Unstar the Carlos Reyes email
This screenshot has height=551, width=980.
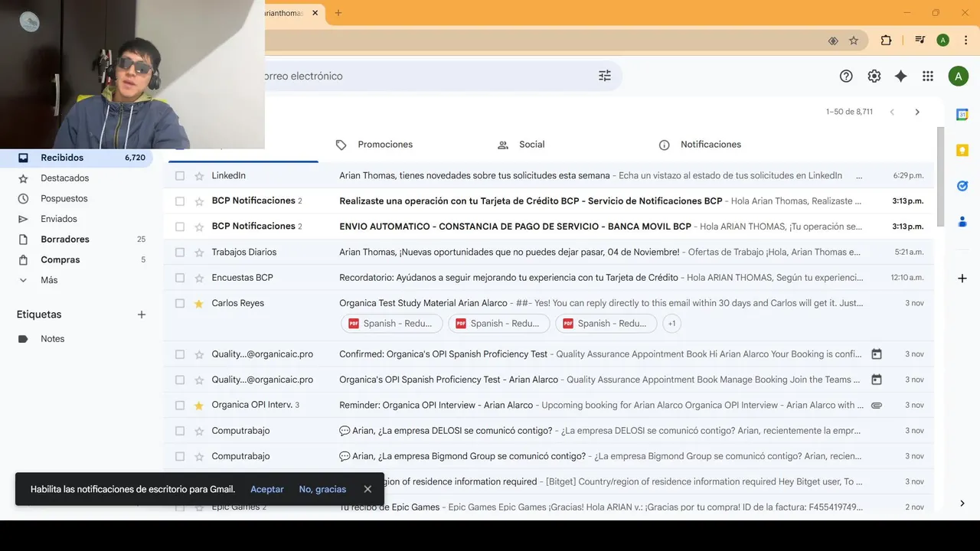(x=199, y=304)
